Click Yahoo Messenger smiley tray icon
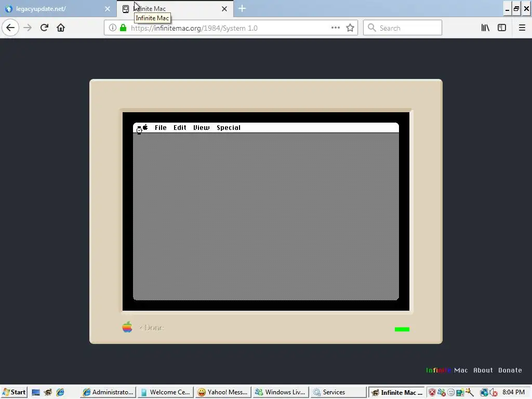This screenshot has height=399, width=532. pyautogui.click(x=450, y=393)
